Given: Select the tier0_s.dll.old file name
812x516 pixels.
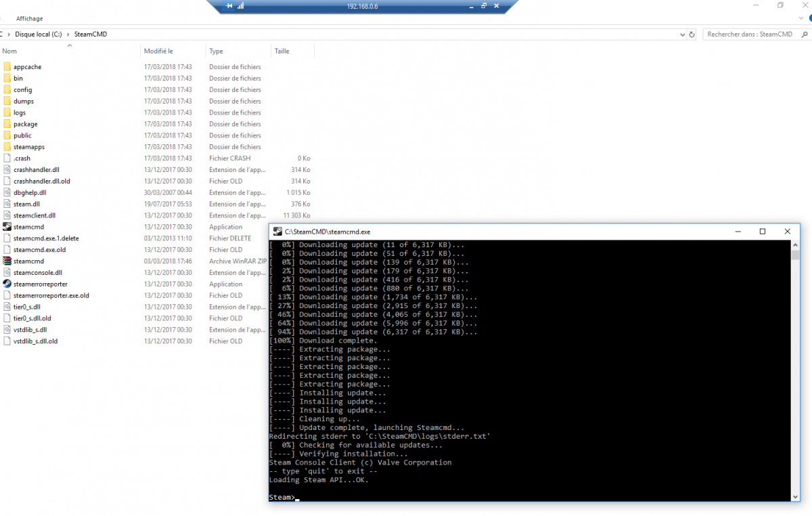Looking at the screenshot, I should pos(32,318).
